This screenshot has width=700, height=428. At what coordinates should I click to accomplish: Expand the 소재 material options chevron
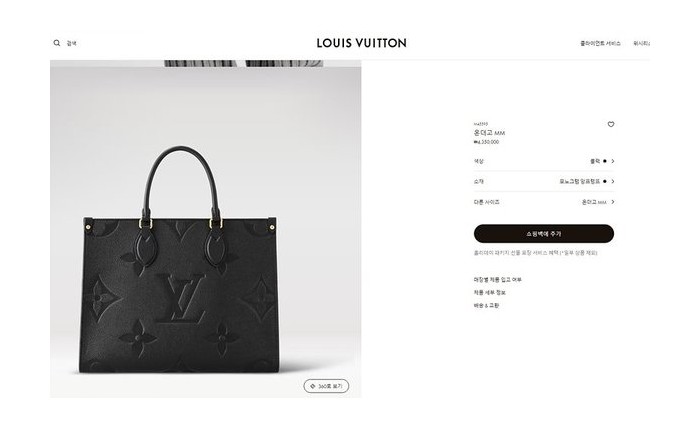coord(613,181)
